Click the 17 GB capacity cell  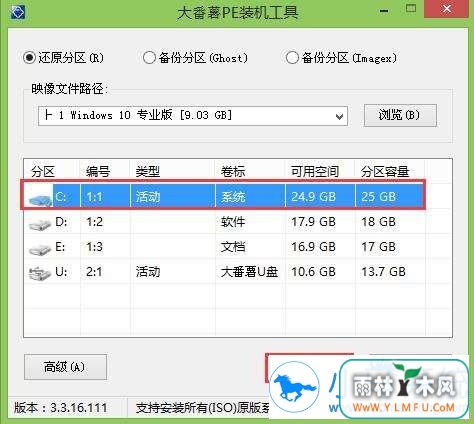[378, 247]
